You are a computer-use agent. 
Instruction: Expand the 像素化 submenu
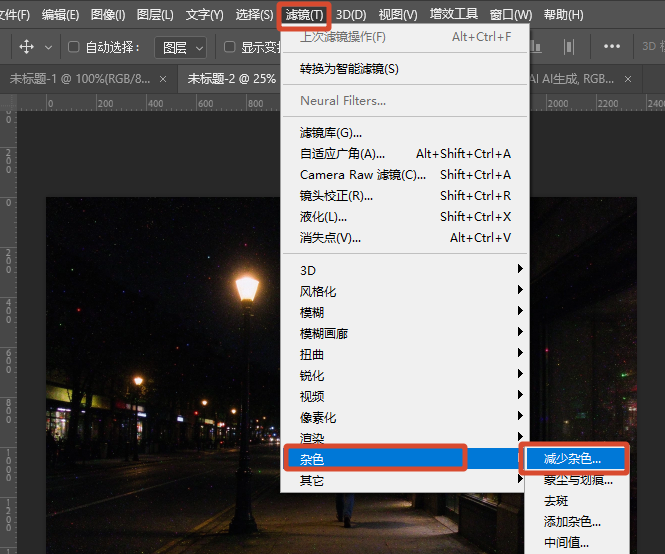click(x=405, y=417)
